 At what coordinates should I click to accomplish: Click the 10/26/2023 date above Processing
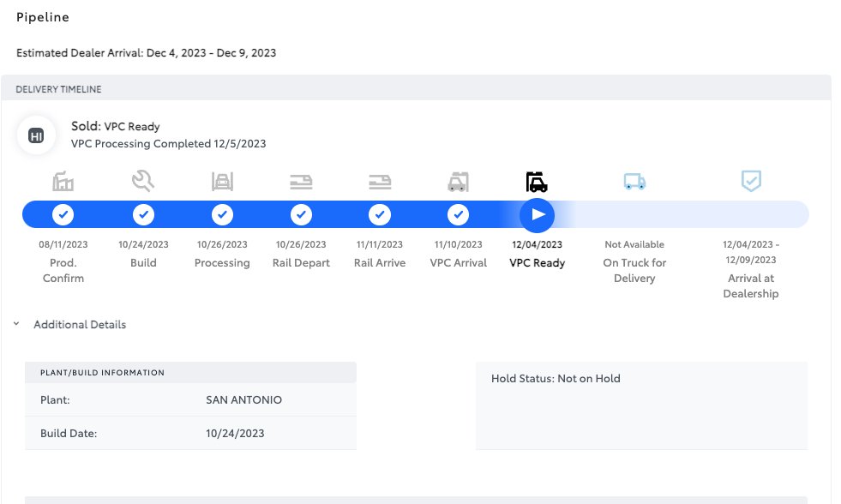tap(222, 244)
